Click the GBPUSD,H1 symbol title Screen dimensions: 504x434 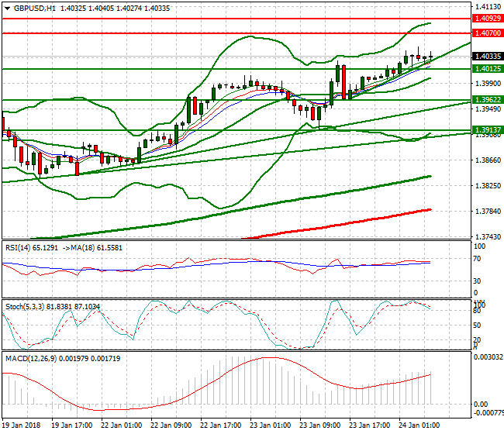pos(35,9)
